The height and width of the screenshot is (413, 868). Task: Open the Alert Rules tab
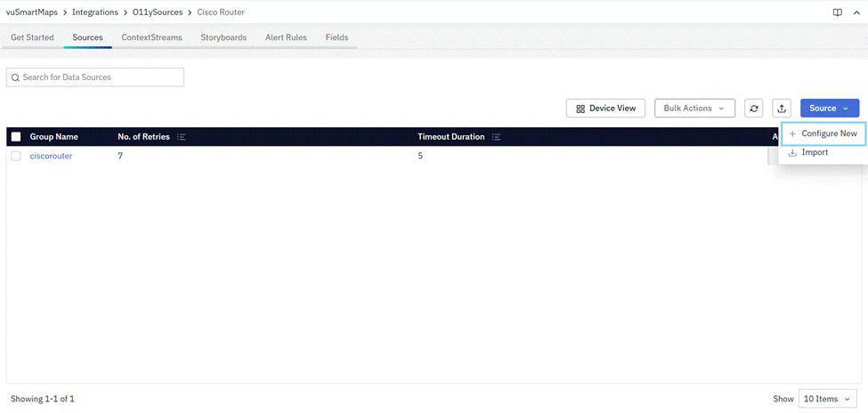click(x=286, y=37)
